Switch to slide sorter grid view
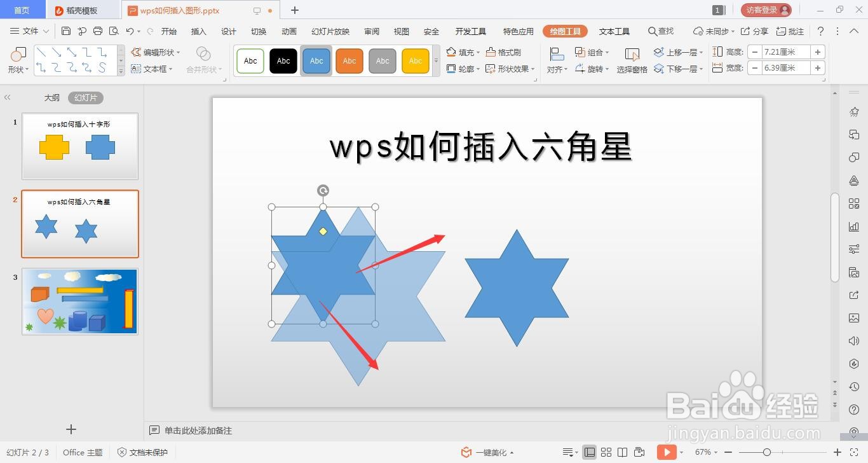 606,452
